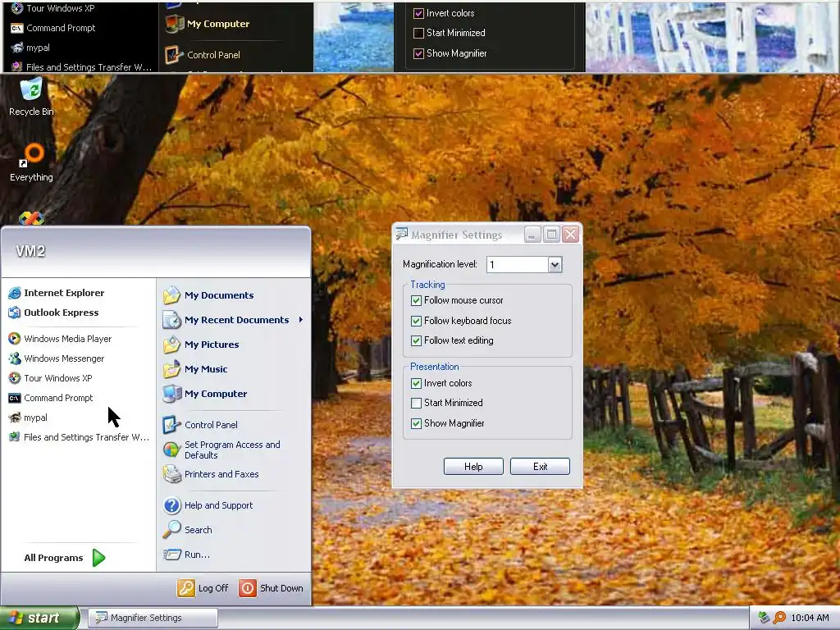The width and height of the screenshot is (840, 630).
Task: Click the green start button
Action: coord(39,618)
